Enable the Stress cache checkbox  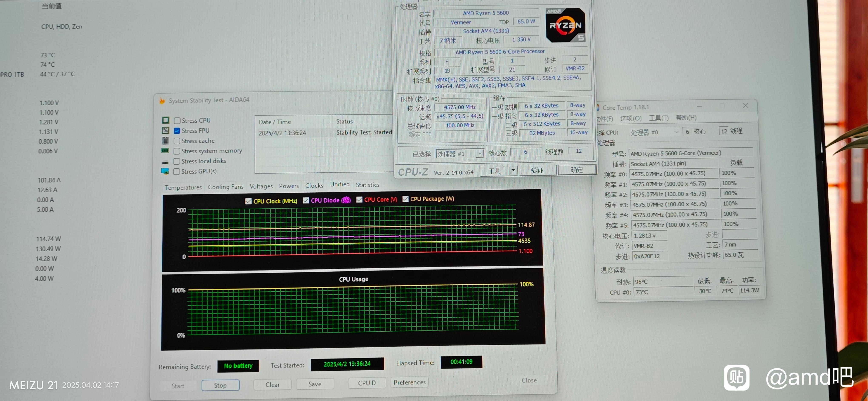click(177, 141)
